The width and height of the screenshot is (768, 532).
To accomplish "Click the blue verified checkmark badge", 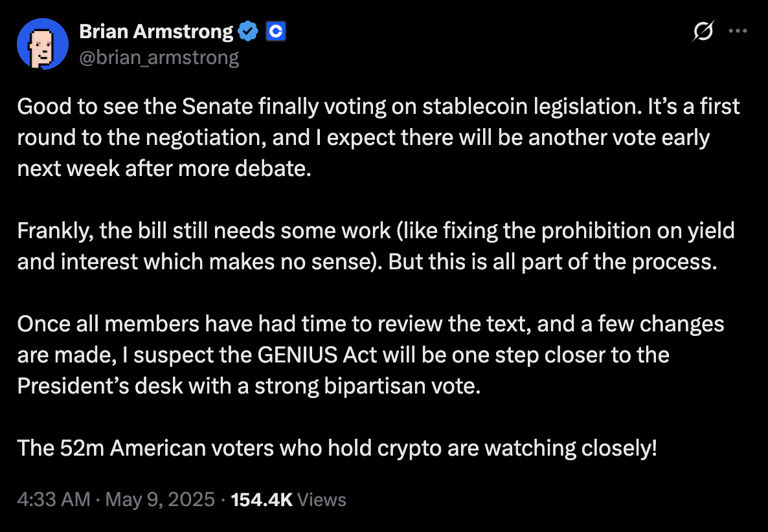I will pos(248,32).
